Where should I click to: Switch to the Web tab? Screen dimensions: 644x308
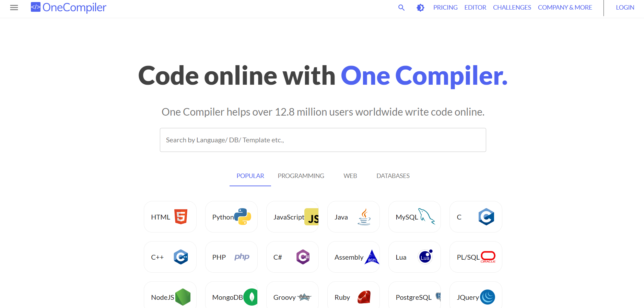350,176
